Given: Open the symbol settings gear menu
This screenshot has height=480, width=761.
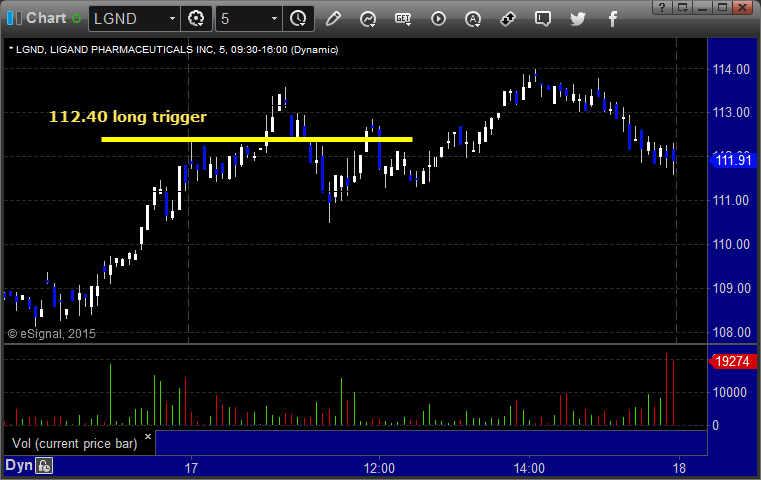Looking at the screenshot, I should pyautogui.click(x=196, y=19).
